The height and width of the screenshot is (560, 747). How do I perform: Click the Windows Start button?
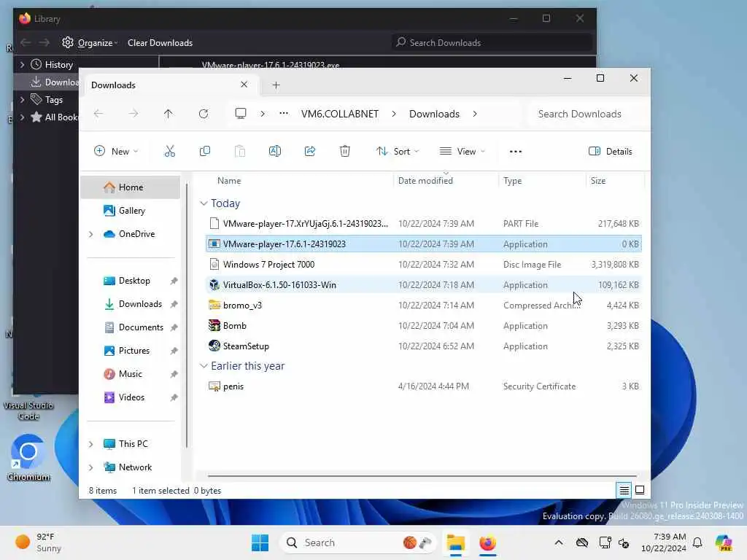[260, 542]
